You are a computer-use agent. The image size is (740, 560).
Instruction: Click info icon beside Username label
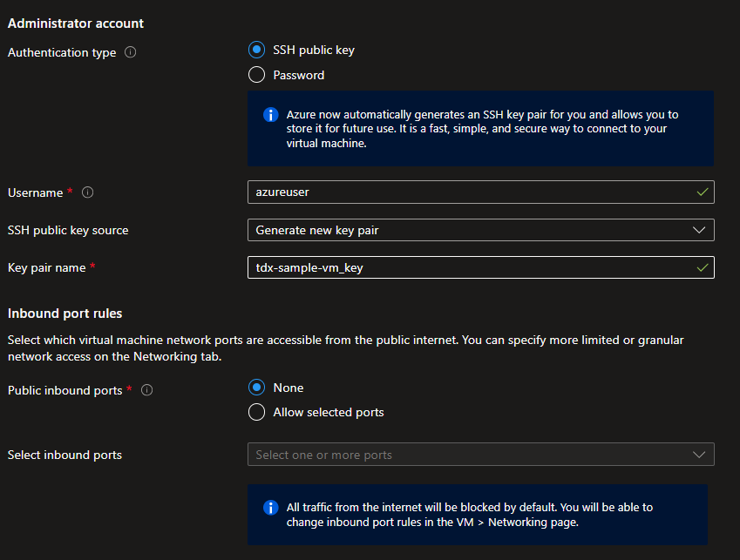(87, 192)
